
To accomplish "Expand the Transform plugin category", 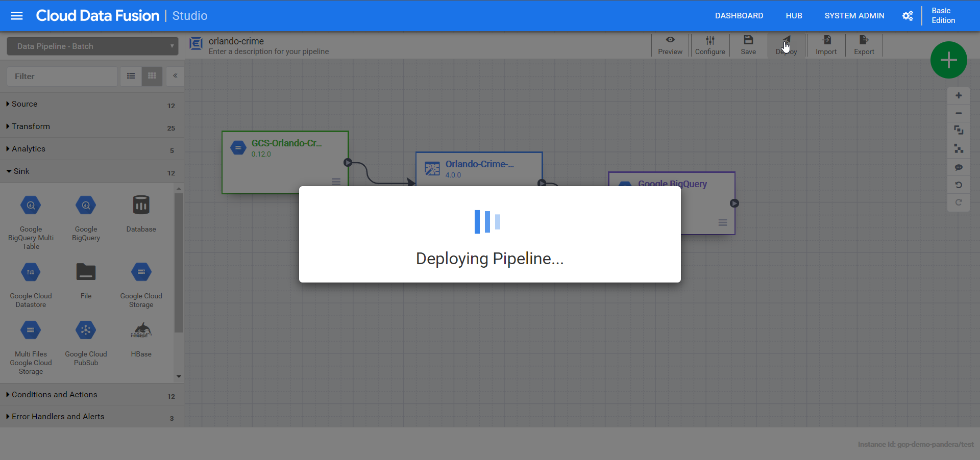I will 31,126.
